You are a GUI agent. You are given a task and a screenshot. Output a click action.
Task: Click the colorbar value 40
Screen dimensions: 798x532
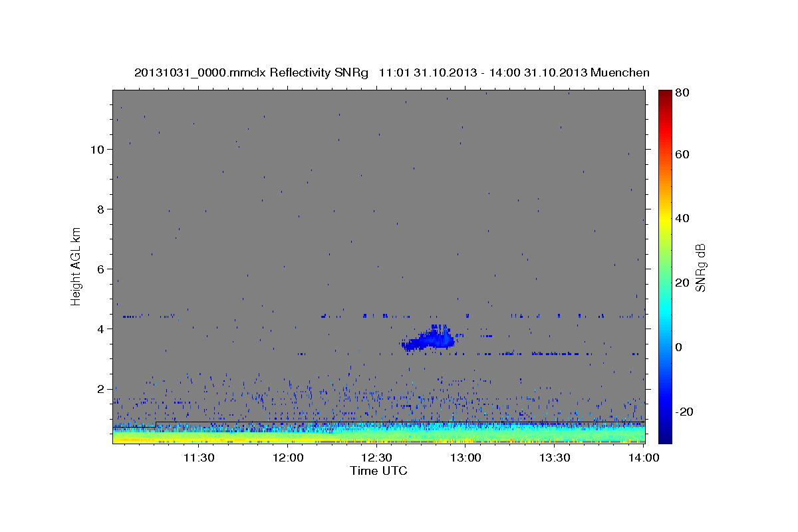click(x=682, y=218)
